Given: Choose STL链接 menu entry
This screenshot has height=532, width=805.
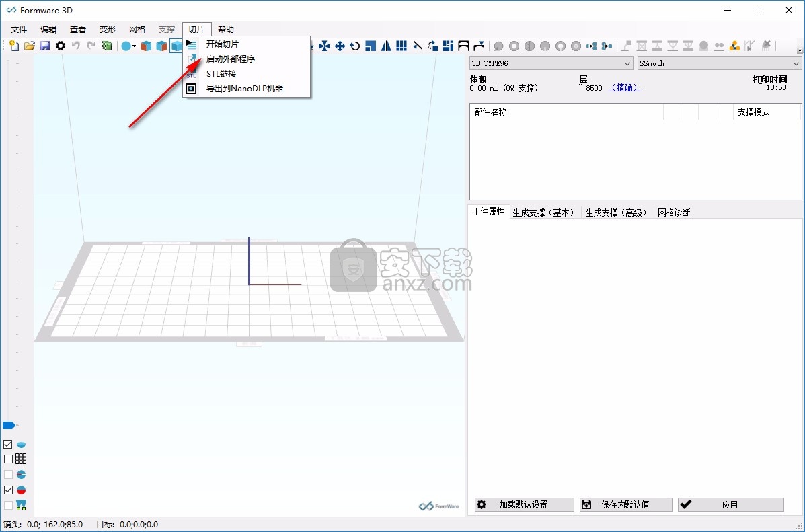Looking at the screenshot, I should pos(247,74).
